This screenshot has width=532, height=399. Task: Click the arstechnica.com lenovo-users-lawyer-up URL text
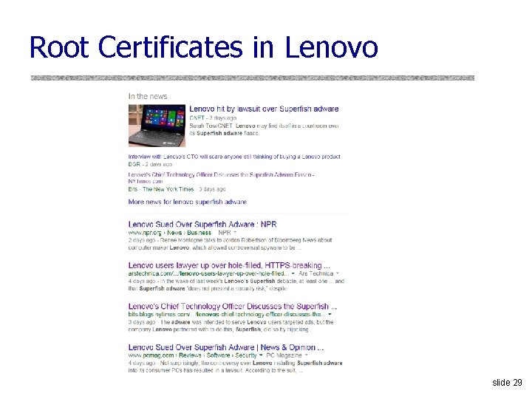[x=208, y=273]
